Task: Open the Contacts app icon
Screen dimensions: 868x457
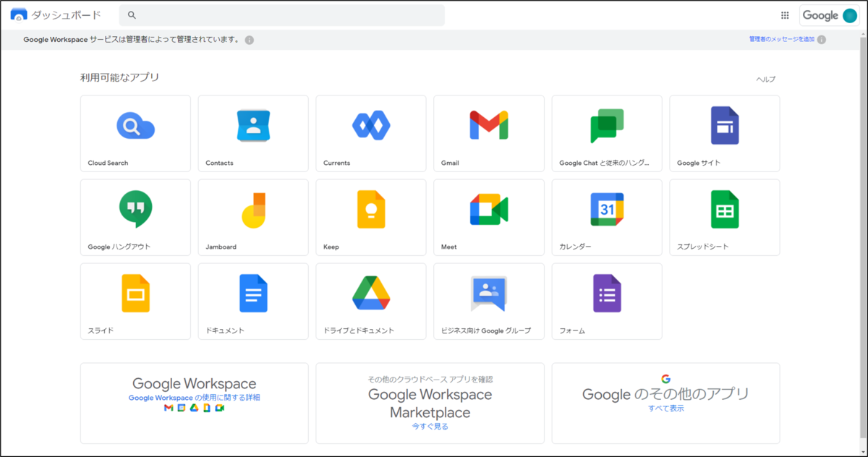Action: pos(253,126)
